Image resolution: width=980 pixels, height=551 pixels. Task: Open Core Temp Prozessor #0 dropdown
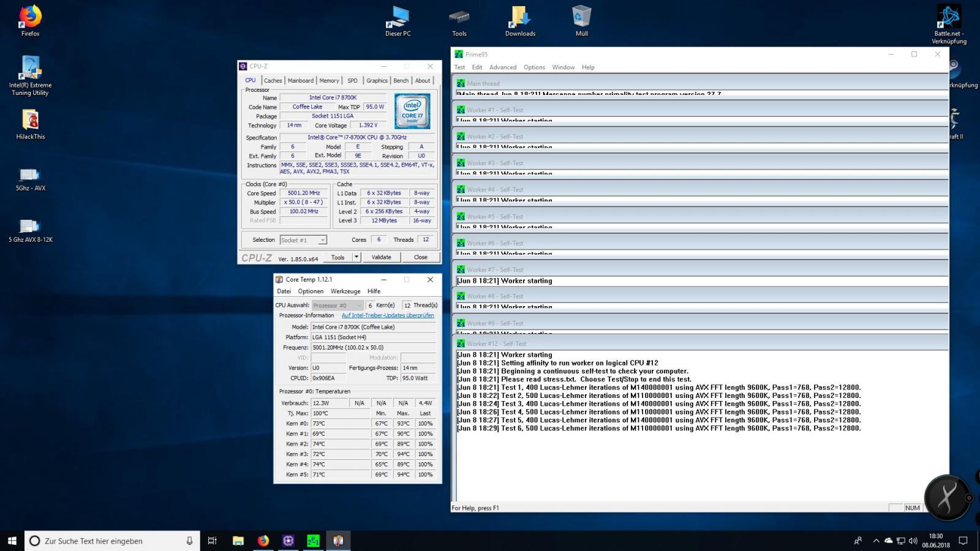tap(337, 305)
